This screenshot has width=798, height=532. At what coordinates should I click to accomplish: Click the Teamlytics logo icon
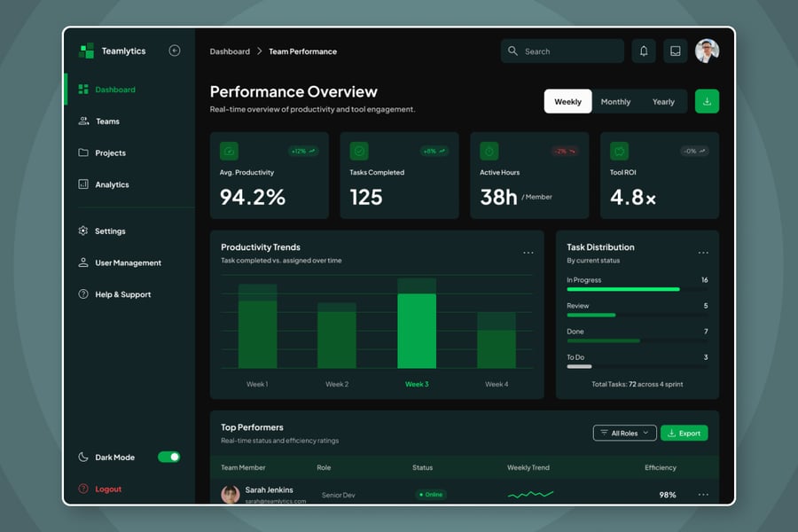pos(86,51)
